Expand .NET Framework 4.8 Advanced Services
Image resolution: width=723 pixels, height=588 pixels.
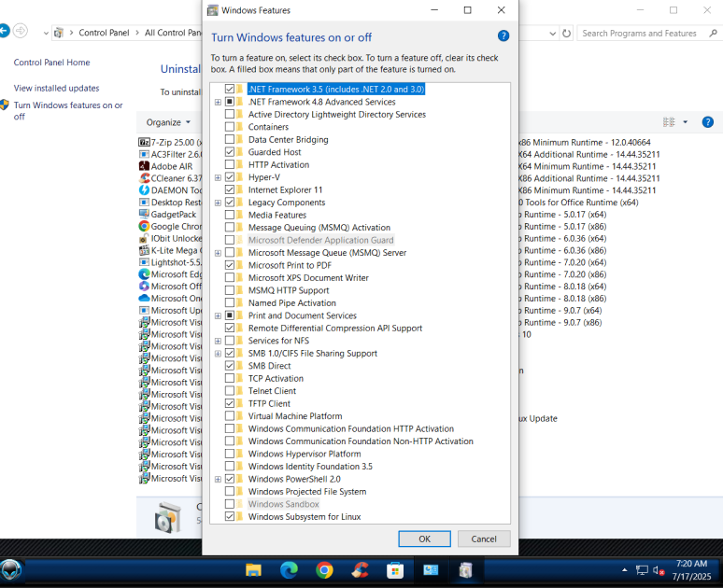click(218, 102)
